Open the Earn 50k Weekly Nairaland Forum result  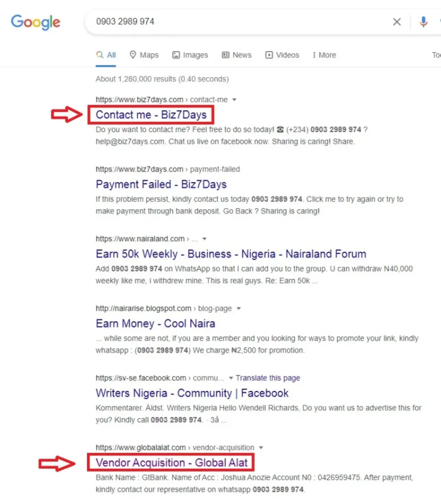[x=231, y=254]
